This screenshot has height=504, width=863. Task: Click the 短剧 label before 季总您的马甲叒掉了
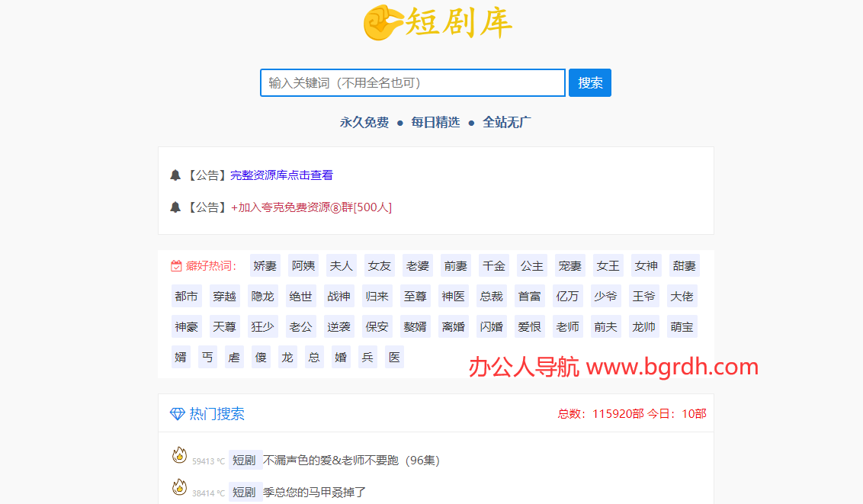pyautogui.click(x=244, y=493)
